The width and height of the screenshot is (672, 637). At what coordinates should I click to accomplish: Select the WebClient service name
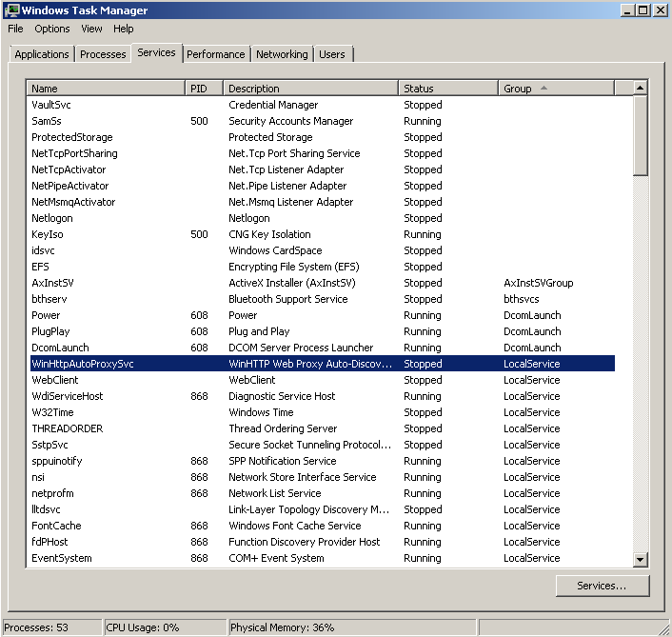point(55,380)
